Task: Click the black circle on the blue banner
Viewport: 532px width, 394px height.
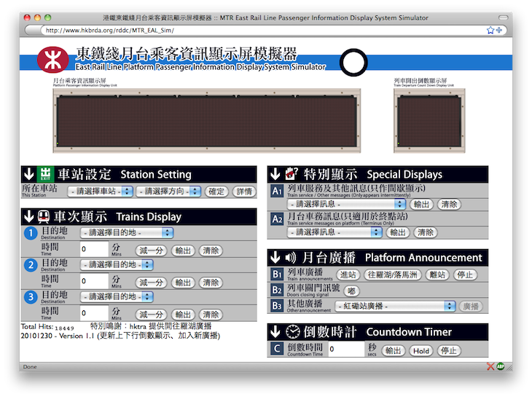Action: click(353, 63)
